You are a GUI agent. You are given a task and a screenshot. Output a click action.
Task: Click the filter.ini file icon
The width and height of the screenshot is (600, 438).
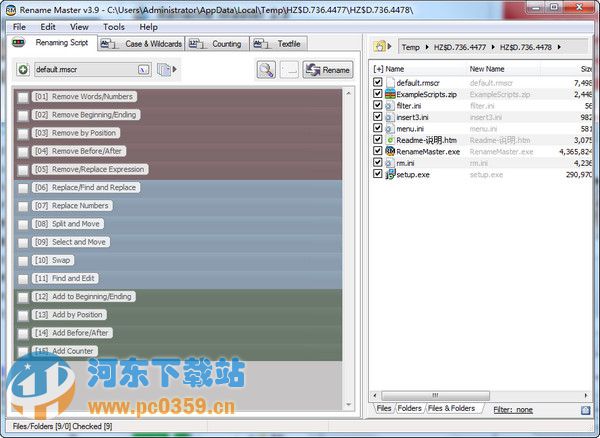(x=390, y=106)
